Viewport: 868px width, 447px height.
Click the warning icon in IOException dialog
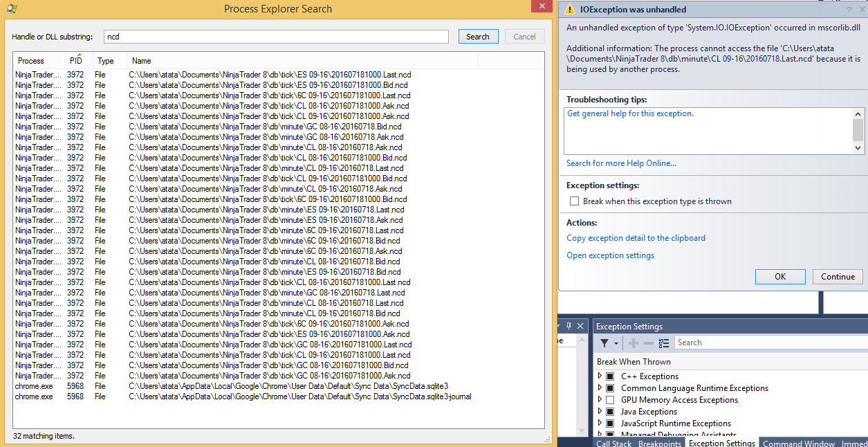(x=569, y=9)
